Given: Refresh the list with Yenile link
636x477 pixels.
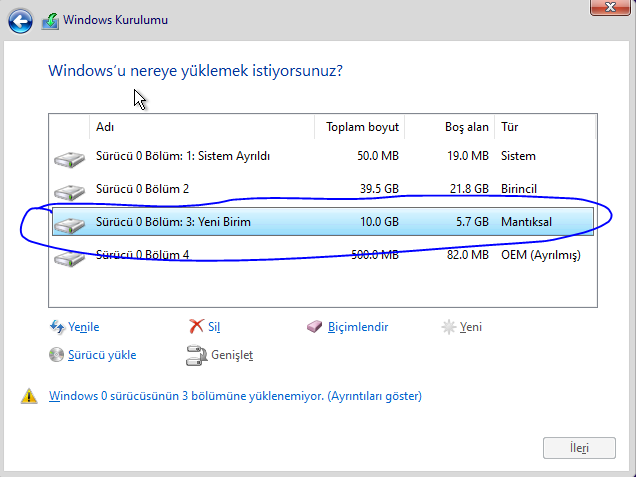Looking at the screenshot, I should (x=84, y=327).
